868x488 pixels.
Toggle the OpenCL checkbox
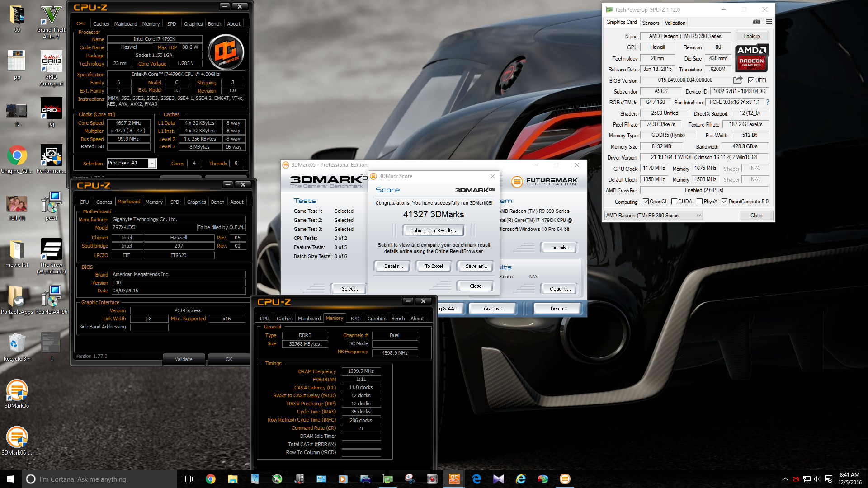[x=646, y=202]
